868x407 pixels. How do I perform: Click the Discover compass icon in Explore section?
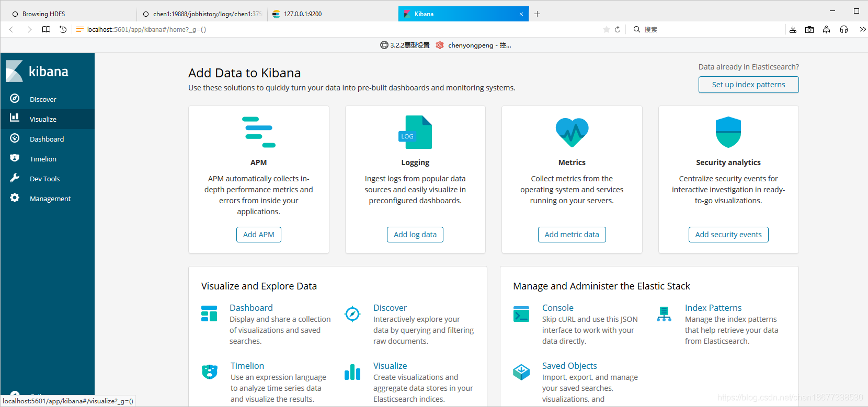[352, 314]
